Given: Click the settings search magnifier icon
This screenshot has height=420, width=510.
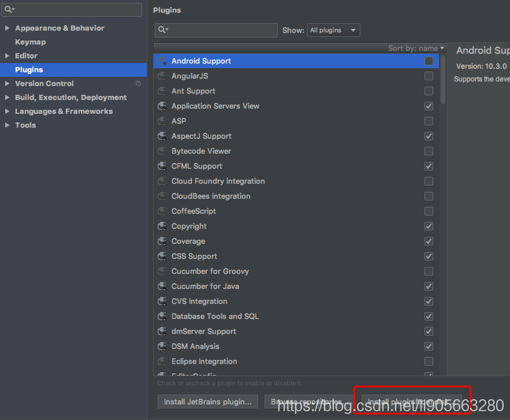Looking at the screenshot, I should tap(9, 9).
